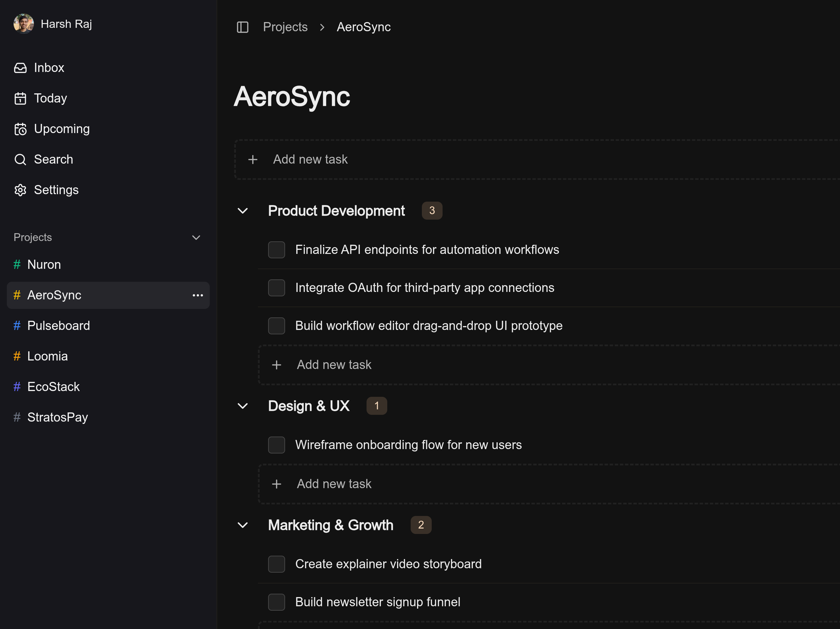Click Harsh Raj profile avatar

23,24
